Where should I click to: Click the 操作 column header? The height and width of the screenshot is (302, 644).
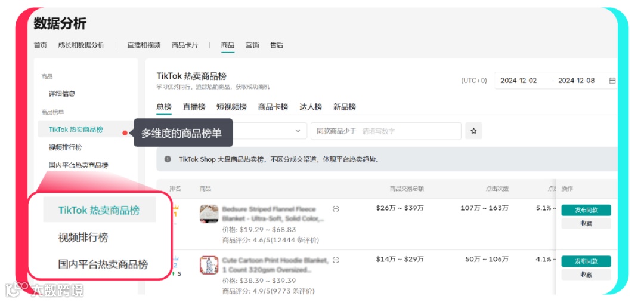(x=567, y=189)
